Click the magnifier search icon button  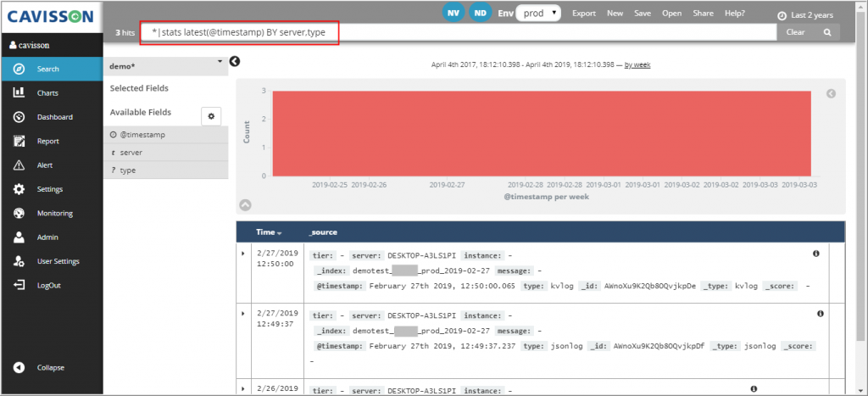click(x=826, y=32)
